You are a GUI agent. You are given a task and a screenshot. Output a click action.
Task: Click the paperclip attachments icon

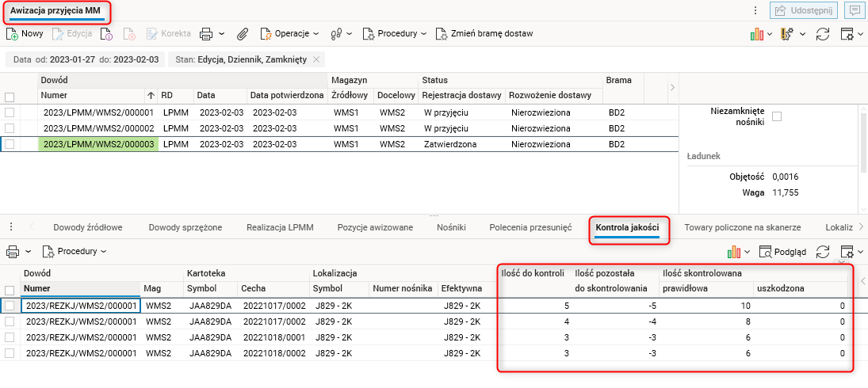tap(243, 34)
